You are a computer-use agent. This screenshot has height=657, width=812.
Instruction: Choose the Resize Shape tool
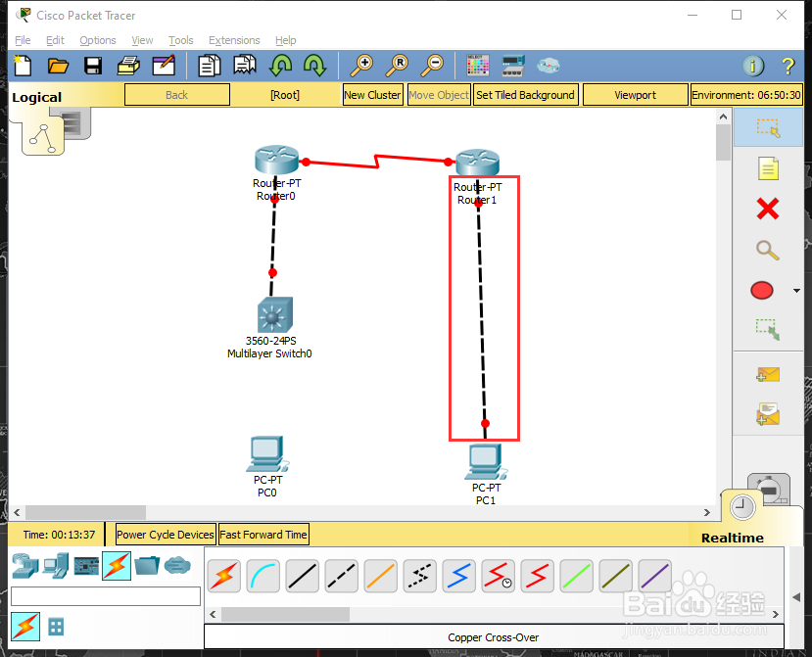[768, 330]
